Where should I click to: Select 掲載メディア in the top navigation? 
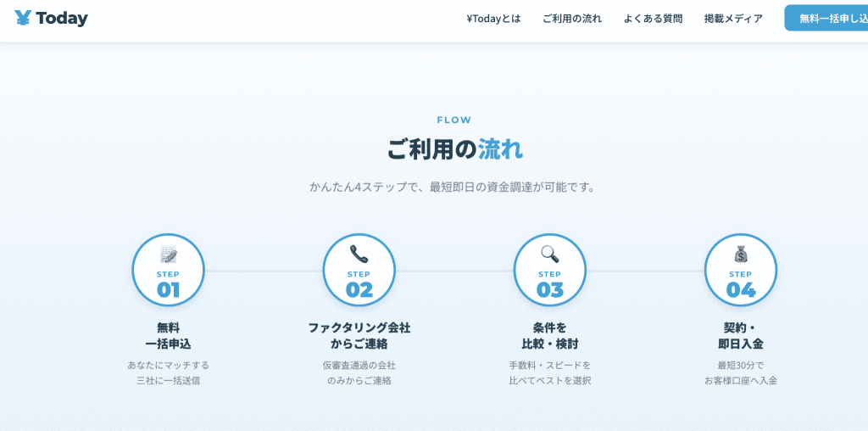(733, 19)
